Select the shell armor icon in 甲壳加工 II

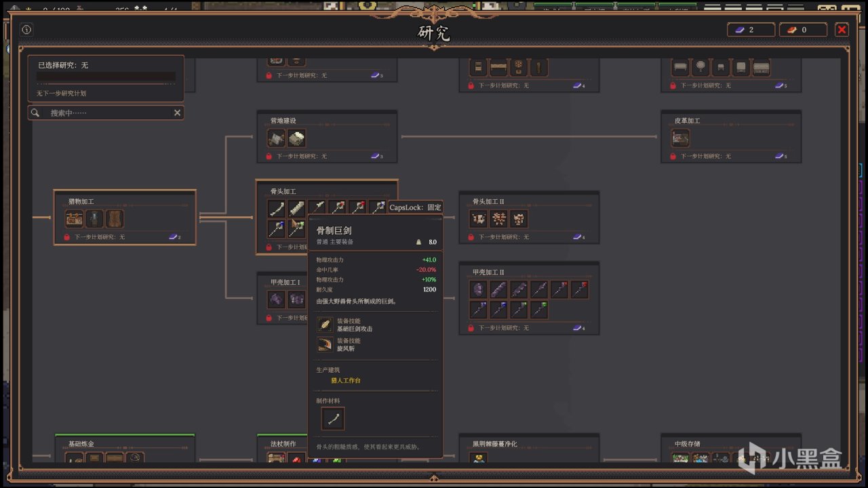click(479, 289)
